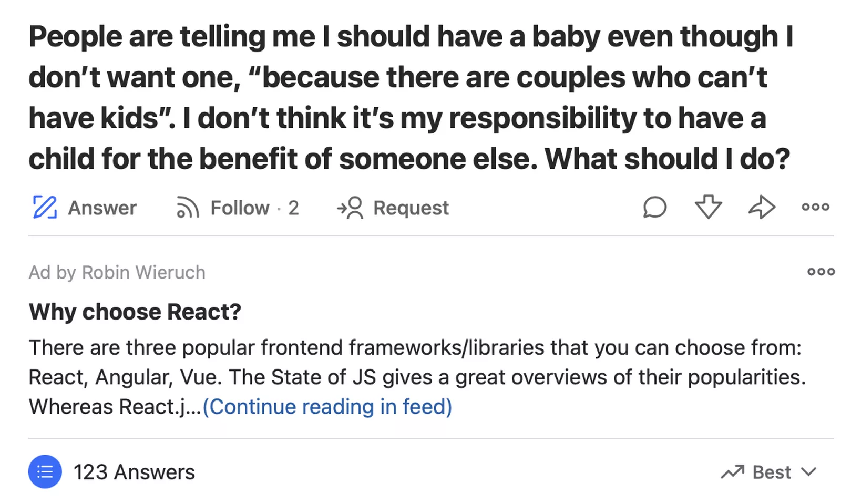
Task: Click "Continue reading in feed" link
Action: [x=327, y=406]
